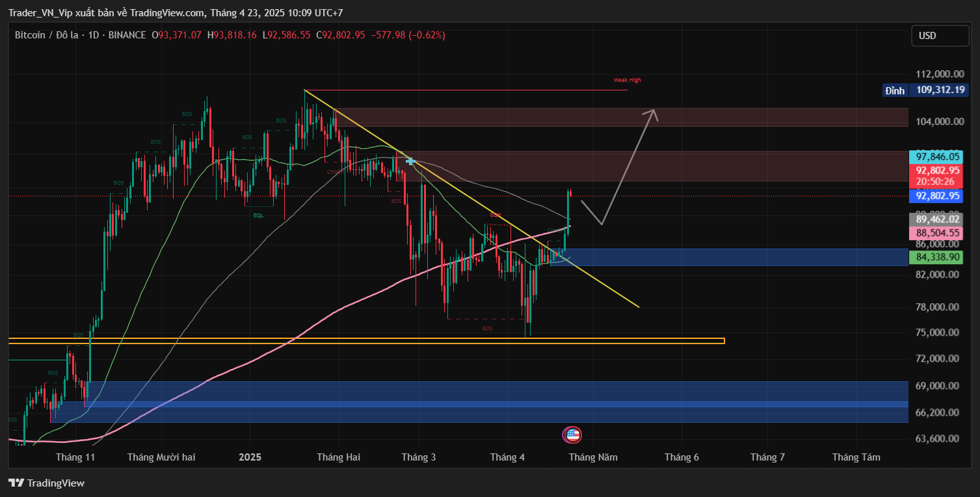Open the US flag economic event marker
This screenshot has height=497, width=980.
pos(572,435)
